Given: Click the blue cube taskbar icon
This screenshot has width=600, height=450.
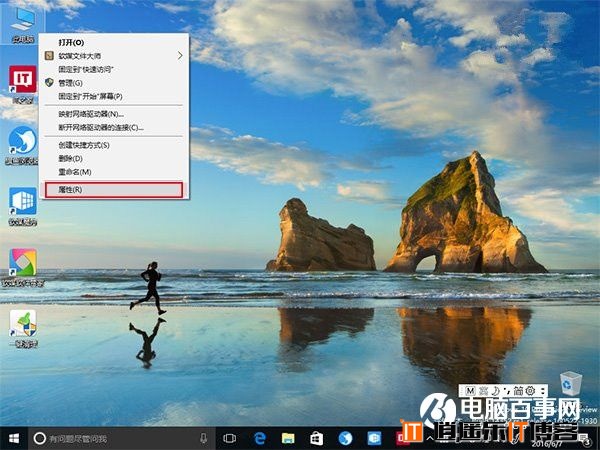Looking at the screenshot, I should (374, 438).
